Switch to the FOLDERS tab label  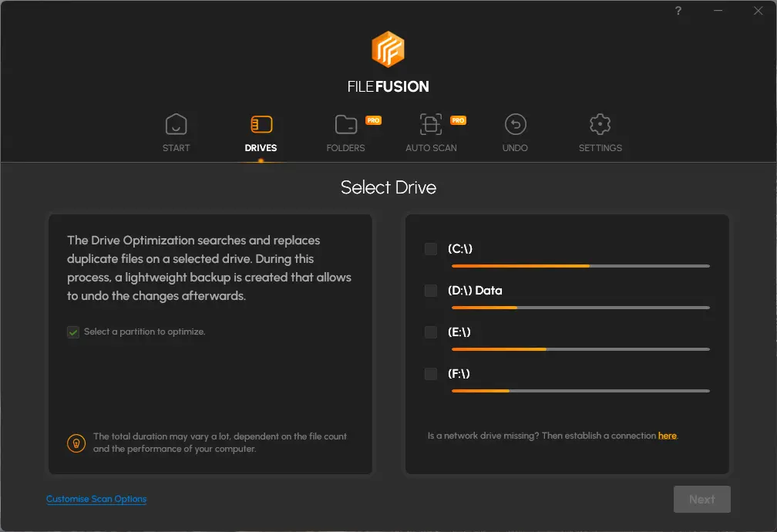pos(345,148)
